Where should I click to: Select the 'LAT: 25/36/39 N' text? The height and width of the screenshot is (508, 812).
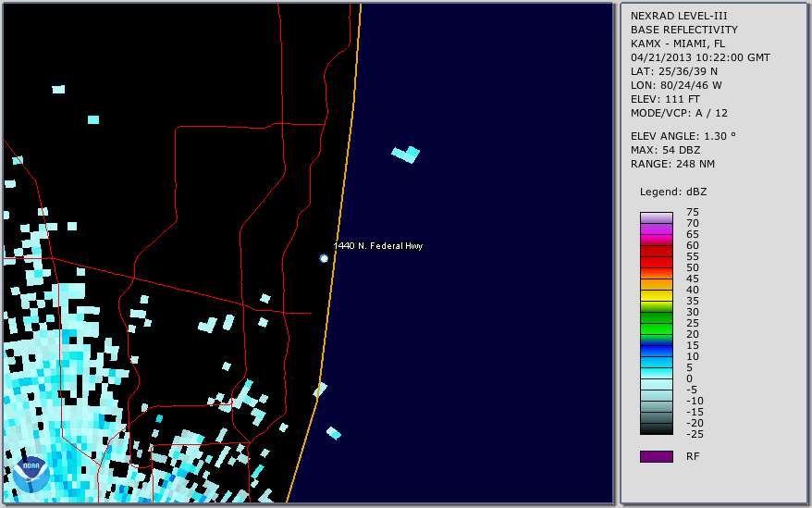coord(673,71)
